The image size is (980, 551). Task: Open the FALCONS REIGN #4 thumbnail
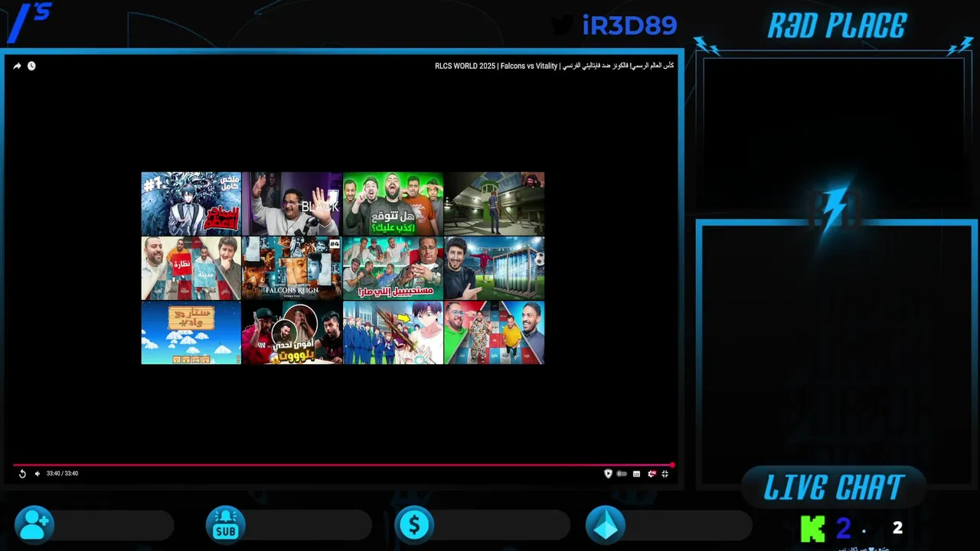pos(292,268)
